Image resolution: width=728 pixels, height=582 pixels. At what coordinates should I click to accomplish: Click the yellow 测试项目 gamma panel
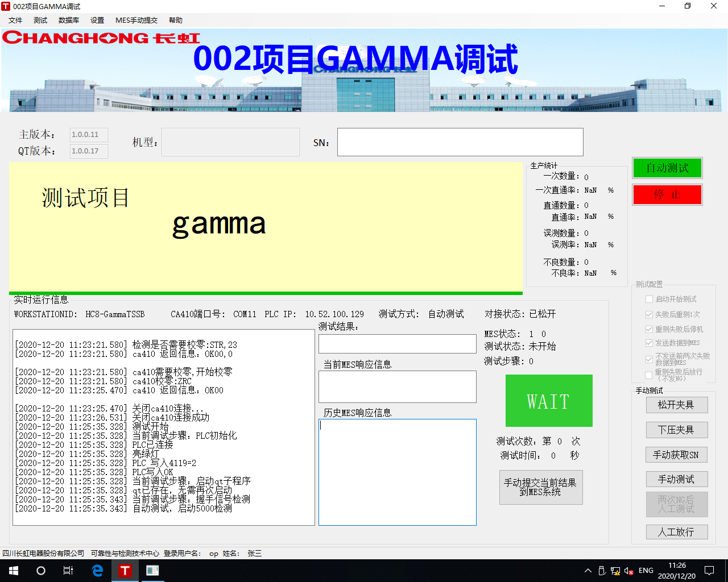(266, 227)
